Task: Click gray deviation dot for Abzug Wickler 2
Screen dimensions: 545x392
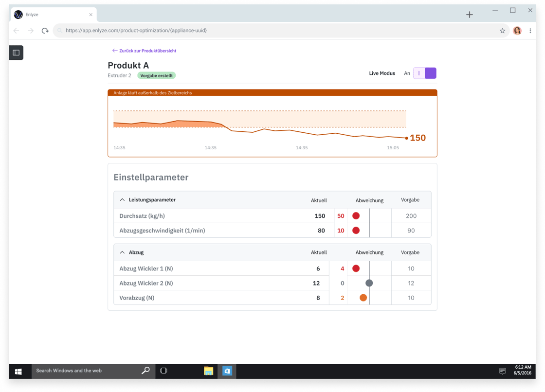Action: point(369,283)
